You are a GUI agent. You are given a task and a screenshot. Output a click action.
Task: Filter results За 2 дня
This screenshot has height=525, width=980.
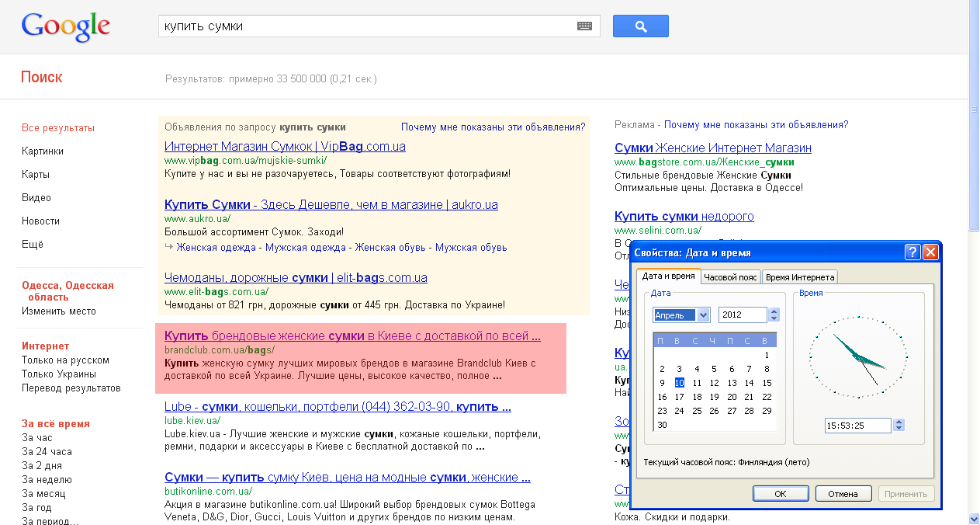[42, 466]
